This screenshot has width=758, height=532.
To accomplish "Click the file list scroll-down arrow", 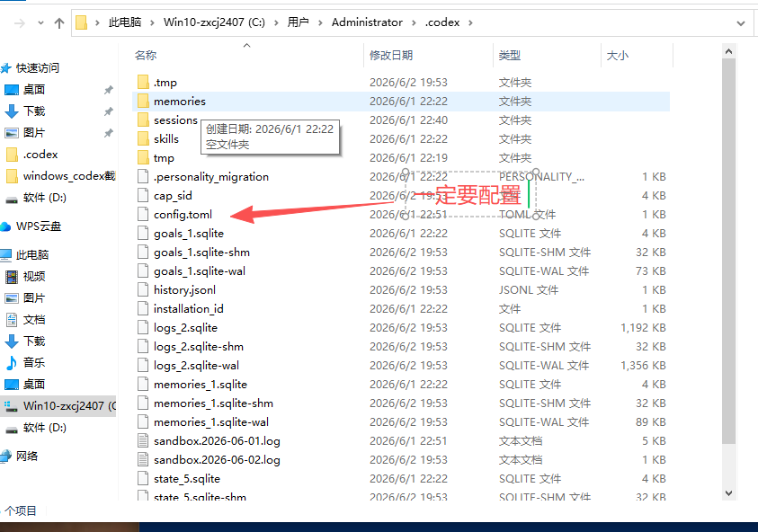I will coord(729,493).
